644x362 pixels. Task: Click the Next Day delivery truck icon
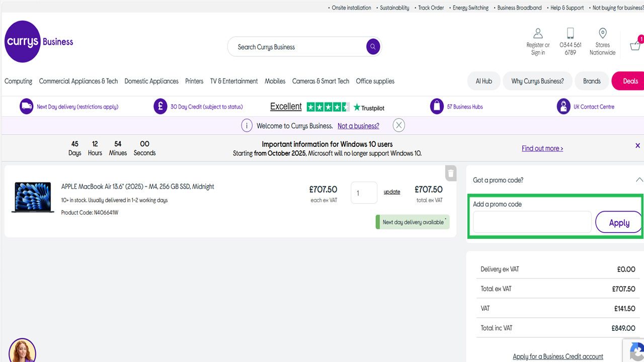tap(27, 107)
